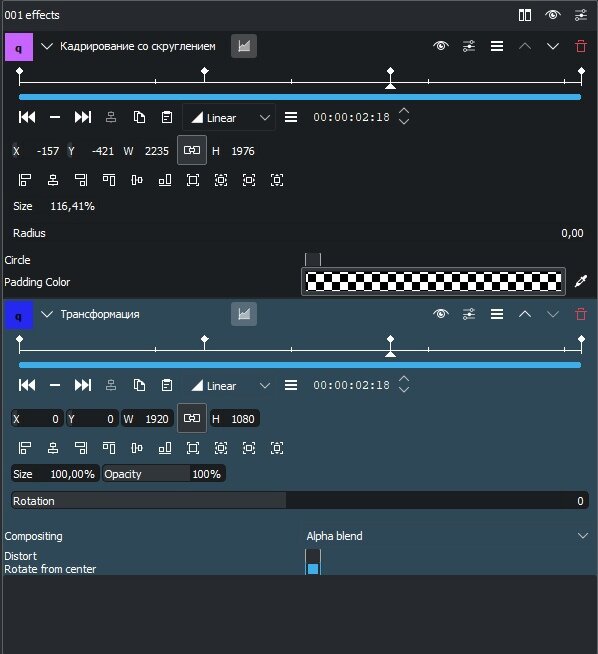Center horizontally in crop effect

(53, 180)
